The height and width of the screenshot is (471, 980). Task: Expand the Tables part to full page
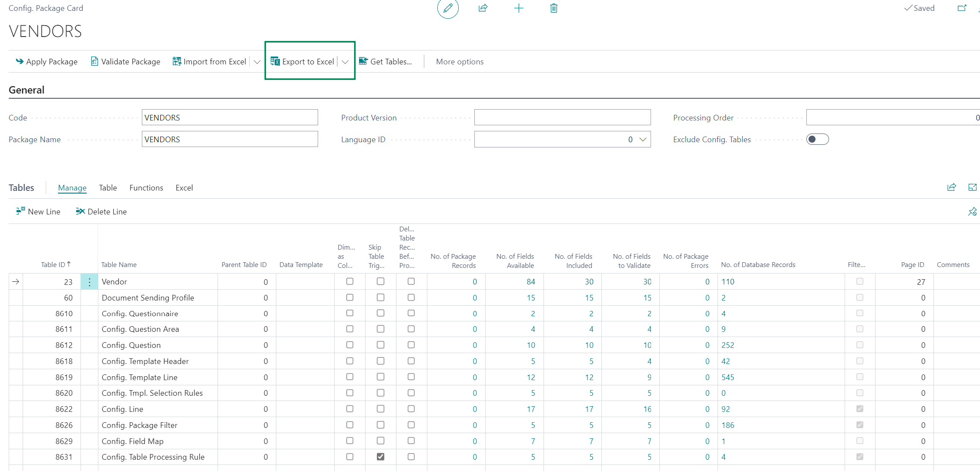(972, 187)
